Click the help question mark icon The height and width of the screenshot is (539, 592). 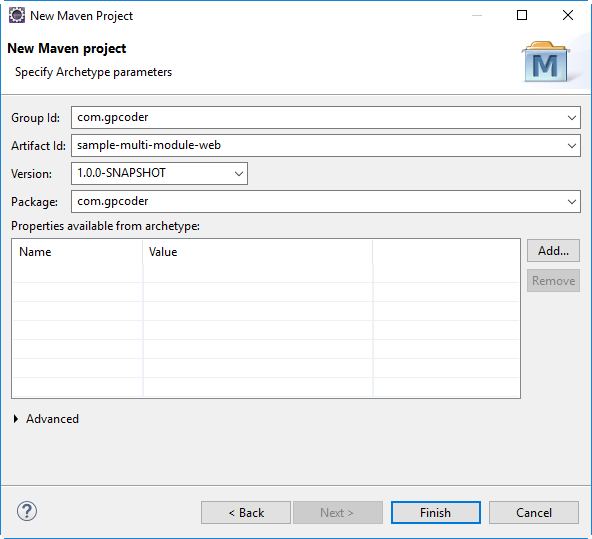click(27, 511)
